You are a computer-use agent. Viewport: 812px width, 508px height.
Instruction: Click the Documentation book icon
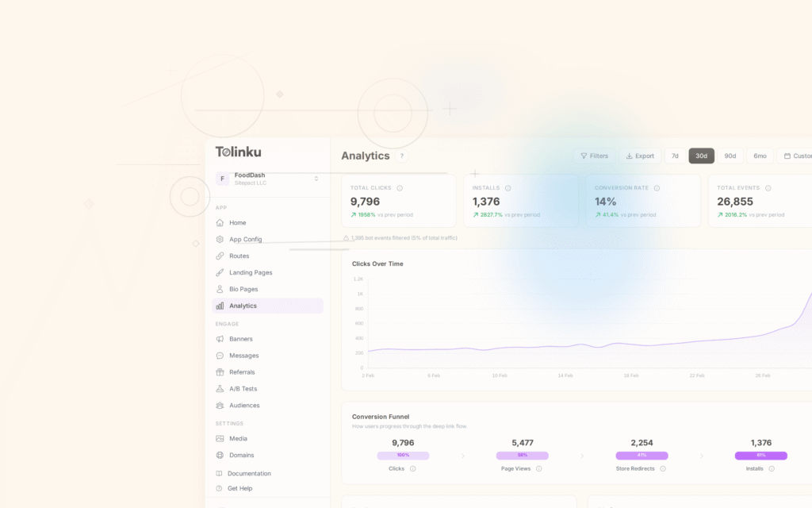point(219,473)
